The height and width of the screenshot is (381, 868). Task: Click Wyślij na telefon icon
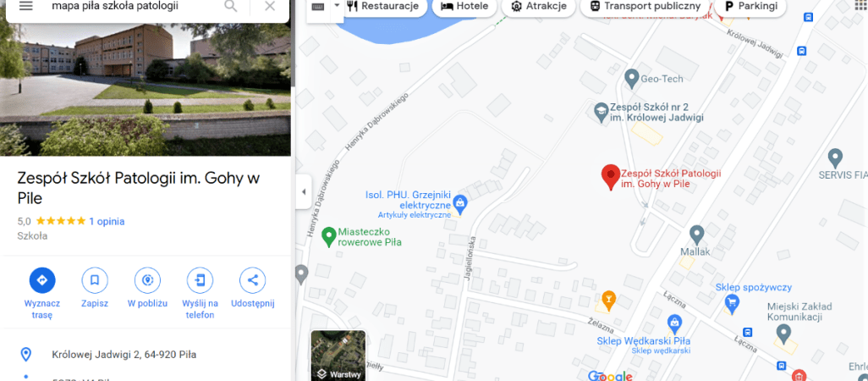200,280
